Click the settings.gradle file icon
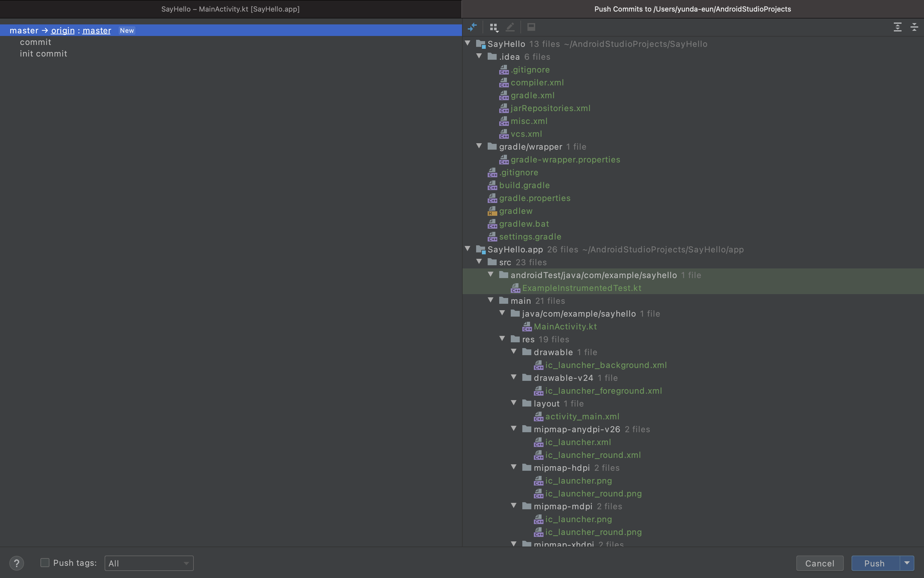This screenshot has width=924, height=578. 492,237
